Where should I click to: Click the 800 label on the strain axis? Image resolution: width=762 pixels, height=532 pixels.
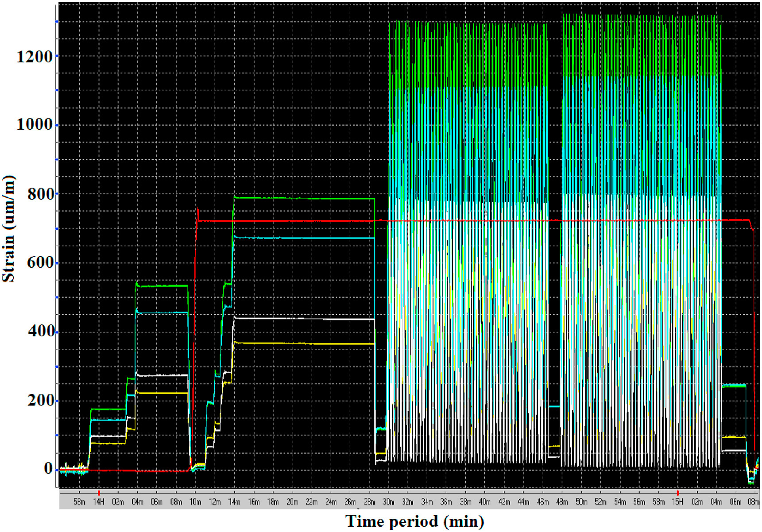[40, 194]
